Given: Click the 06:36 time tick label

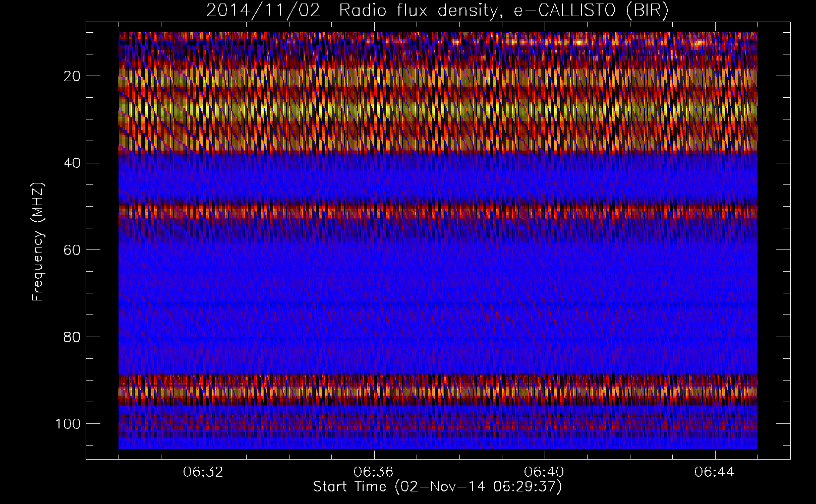Looking at the screenshot, I should (x=374, y=472).
